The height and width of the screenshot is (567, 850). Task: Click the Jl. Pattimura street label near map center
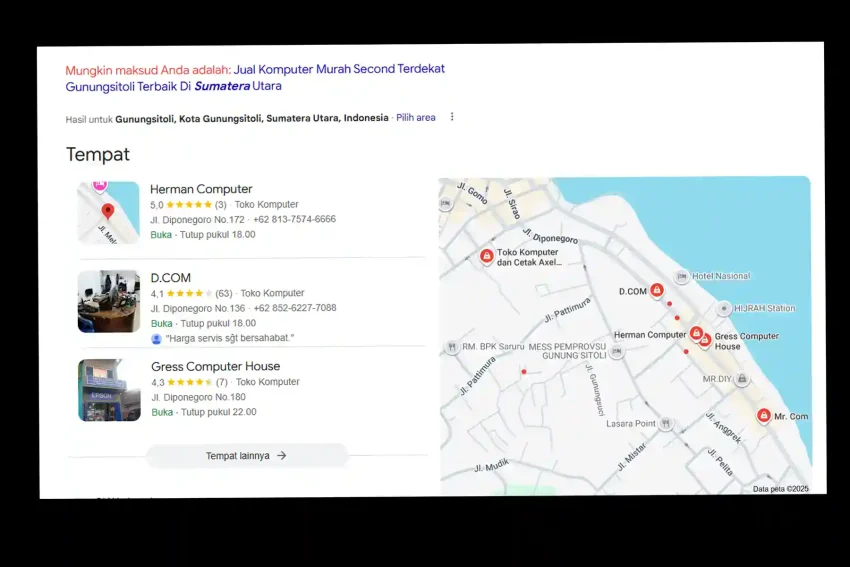[x=567, y=310]
